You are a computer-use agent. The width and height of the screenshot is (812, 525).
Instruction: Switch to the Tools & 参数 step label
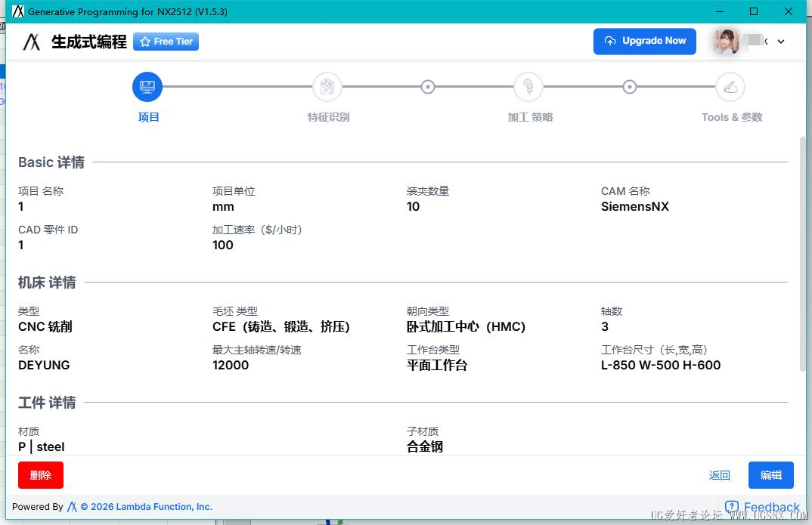point(732,117)
